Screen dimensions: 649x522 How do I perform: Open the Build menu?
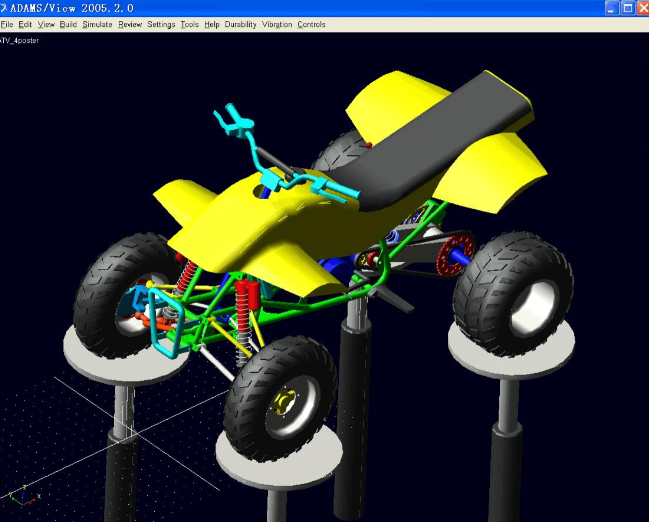tap(68, 24)
